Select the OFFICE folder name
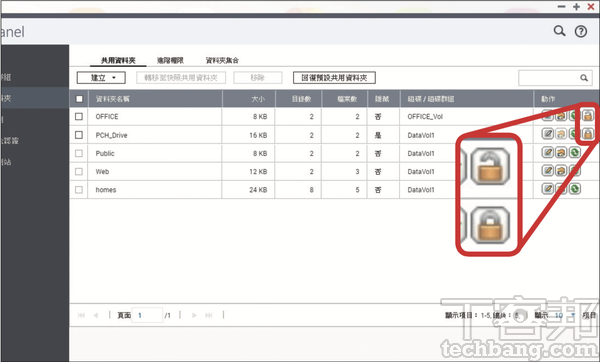The image size is (600, 362). pos(107,116)
